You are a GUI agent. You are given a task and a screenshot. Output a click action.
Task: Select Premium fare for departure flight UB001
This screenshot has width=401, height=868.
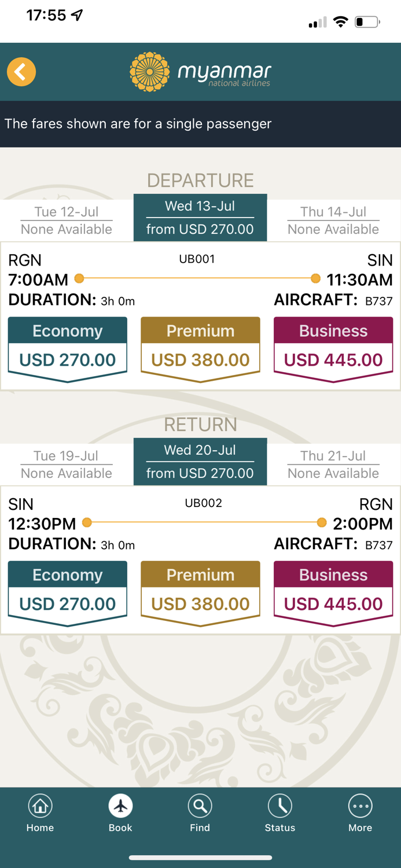coord(200,347)
